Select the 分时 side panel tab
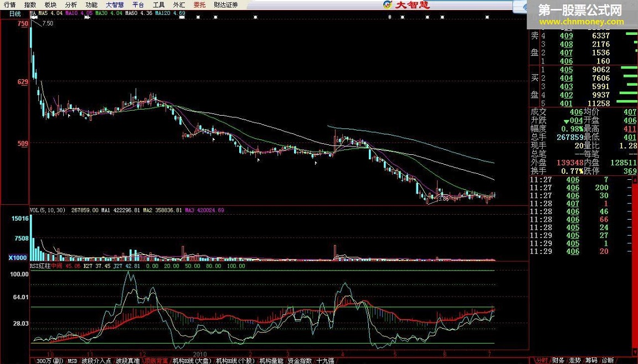The image size is (638, 364). pyautogui.click(x=541, y=360)
